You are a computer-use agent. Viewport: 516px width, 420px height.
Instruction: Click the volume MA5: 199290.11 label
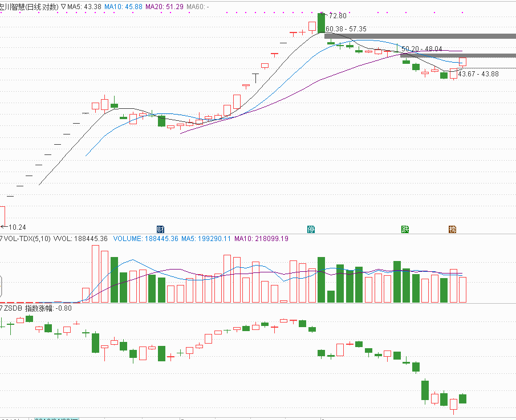click(x=206, y=239)
